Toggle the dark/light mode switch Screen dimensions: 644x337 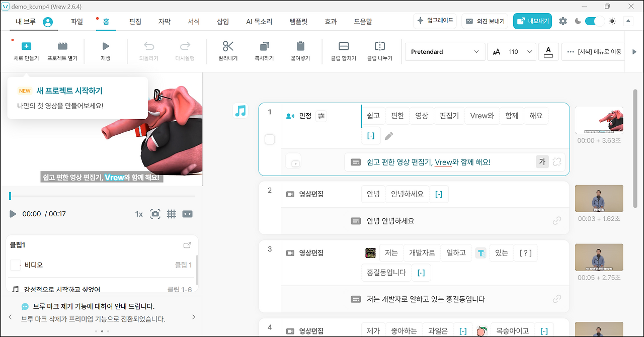point(595,21)
